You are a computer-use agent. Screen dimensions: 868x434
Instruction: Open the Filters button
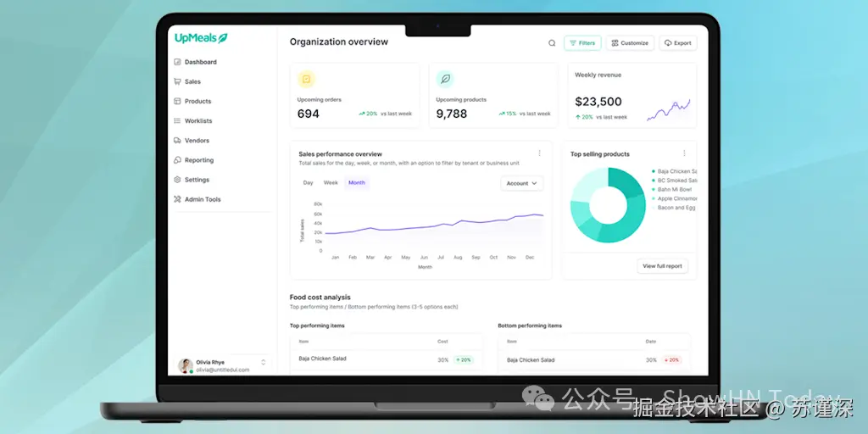pos(582,43)
